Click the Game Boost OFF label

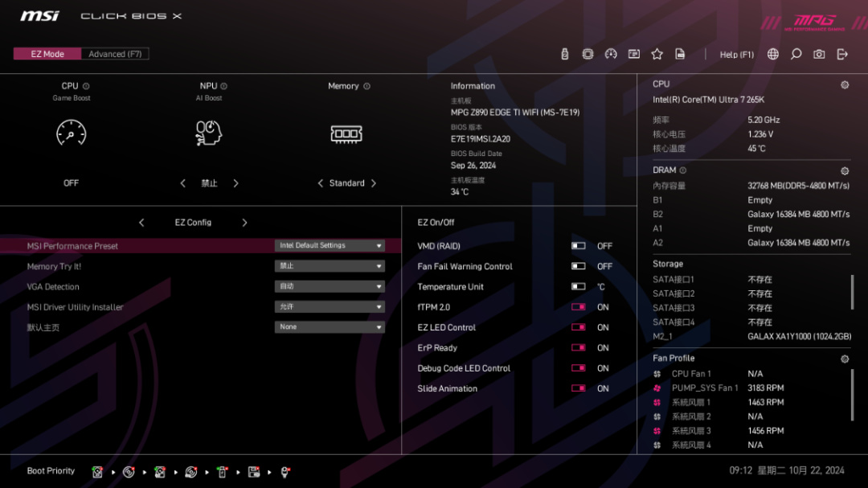coord(71,183)
